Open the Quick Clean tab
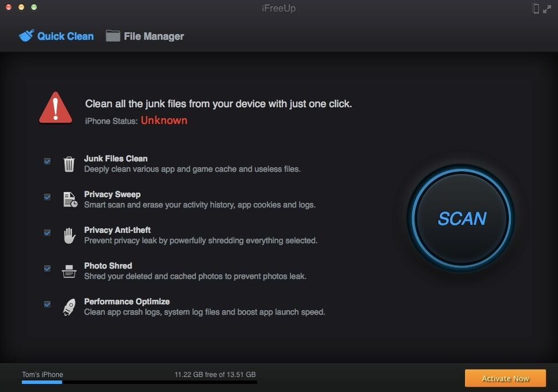The image size is (558, 392). (x=56, y=36)
